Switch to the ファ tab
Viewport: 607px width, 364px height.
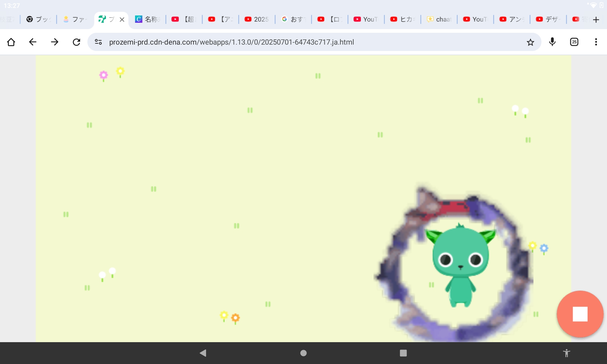[75, 19]
